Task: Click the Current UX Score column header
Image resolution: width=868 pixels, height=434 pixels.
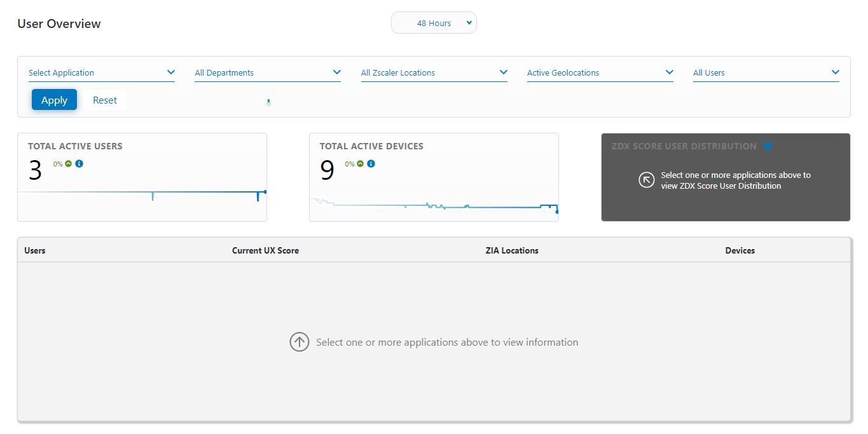Action: click(x=266, y=250)
